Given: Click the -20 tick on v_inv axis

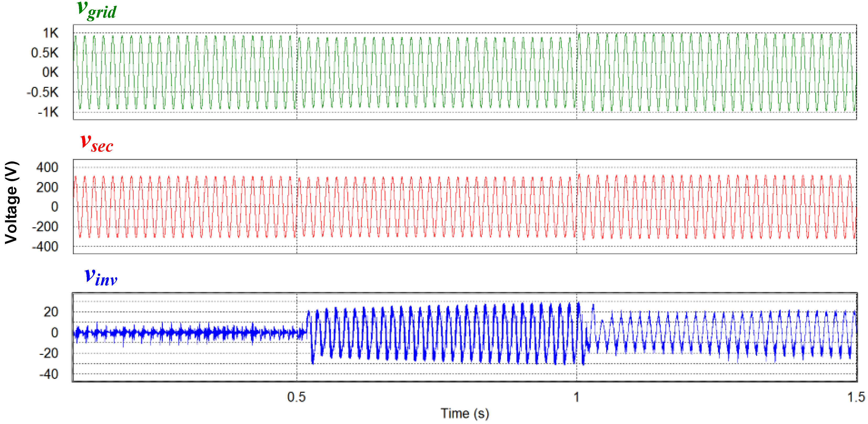Looking at the screenshot, I should [x=49, y=353].
